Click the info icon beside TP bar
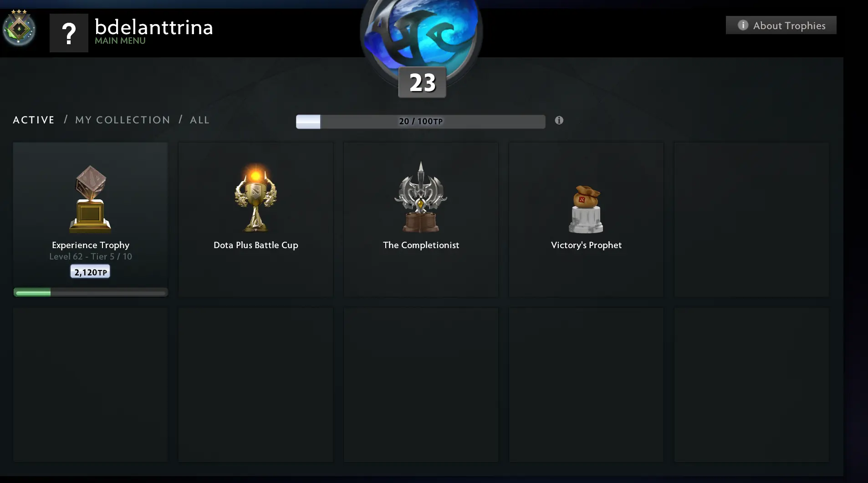This screenshot has width=868, height=483. tap(559, 120)
